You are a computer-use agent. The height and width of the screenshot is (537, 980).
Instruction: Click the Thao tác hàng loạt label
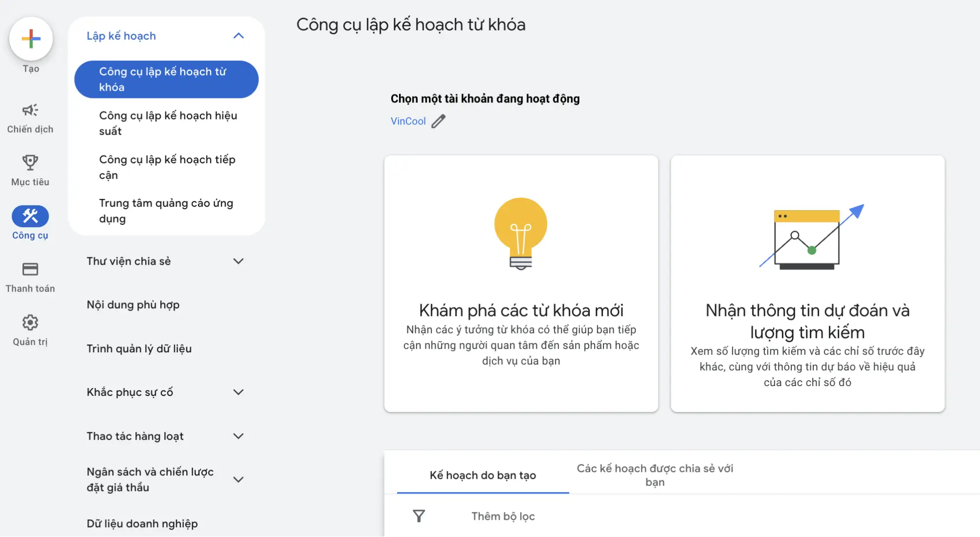pyautogui.click(x=135, y=436)
